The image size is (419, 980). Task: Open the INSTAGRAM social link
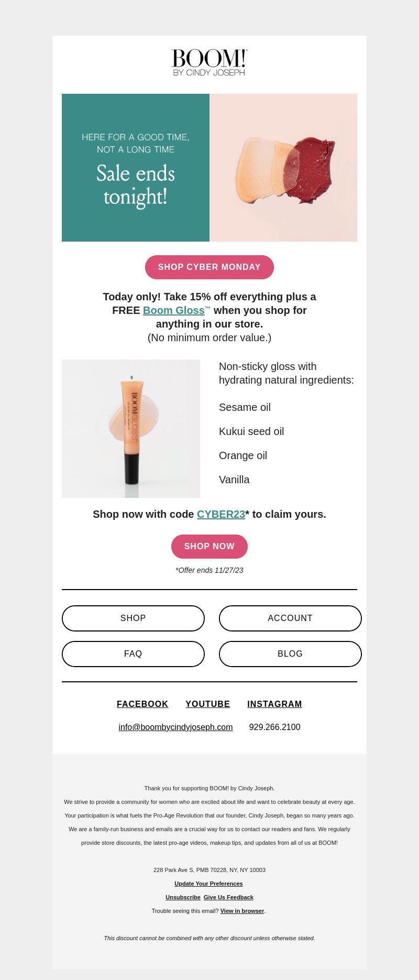[x=274, y=704]
